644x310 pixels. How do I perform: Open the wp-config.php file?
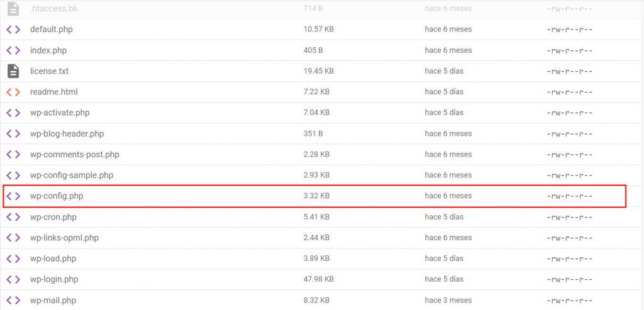tap(57, 196)
